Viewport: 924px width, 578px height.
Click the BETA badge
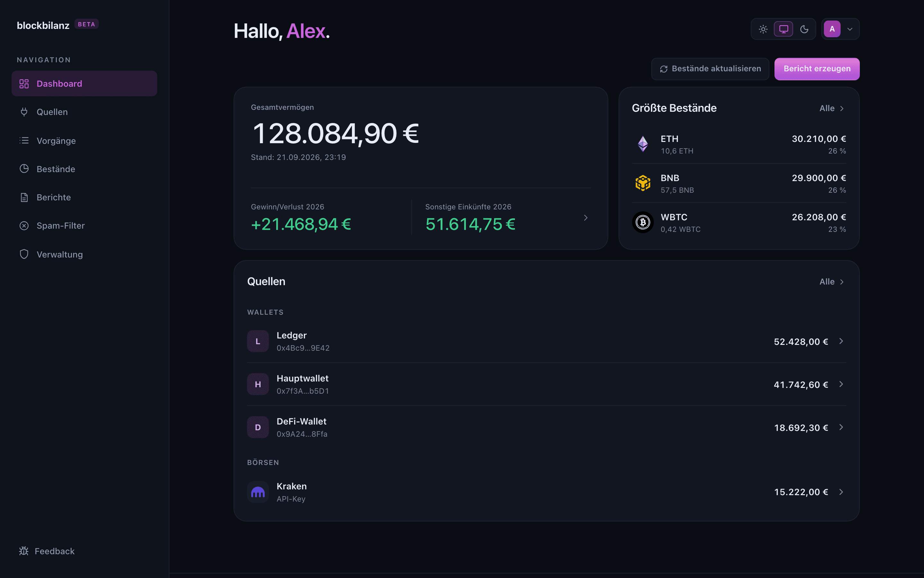[x=86, y=24]
